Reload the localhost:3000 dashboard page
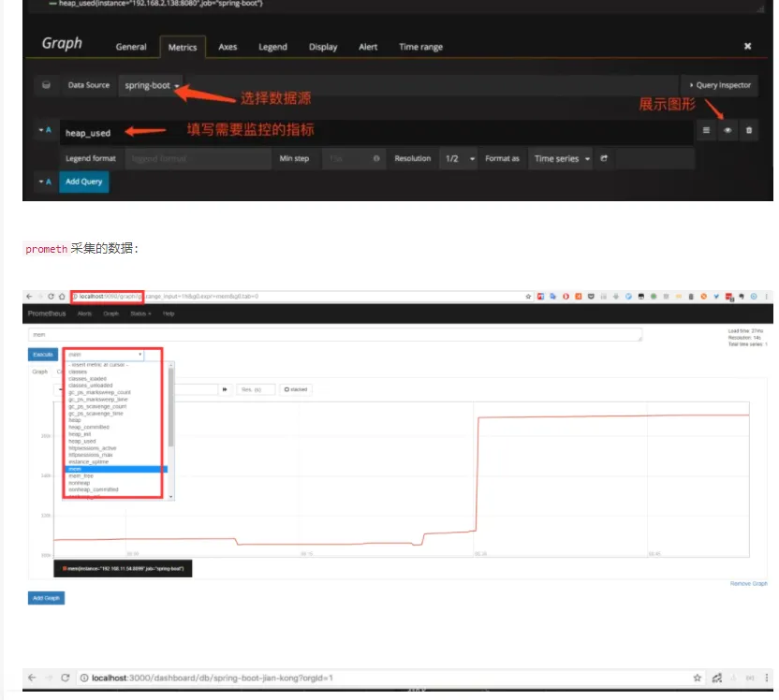 [x=66, y=678]
